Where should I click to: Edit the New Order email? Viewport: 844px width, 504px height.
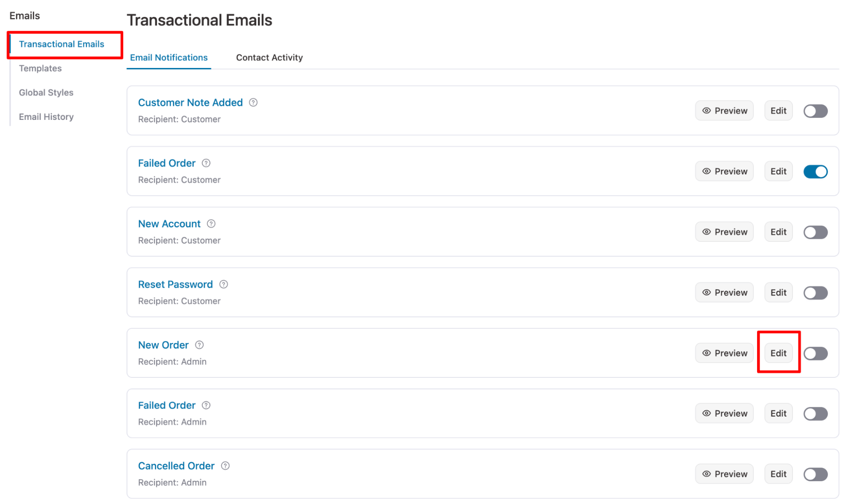click(x=778, y=353)
